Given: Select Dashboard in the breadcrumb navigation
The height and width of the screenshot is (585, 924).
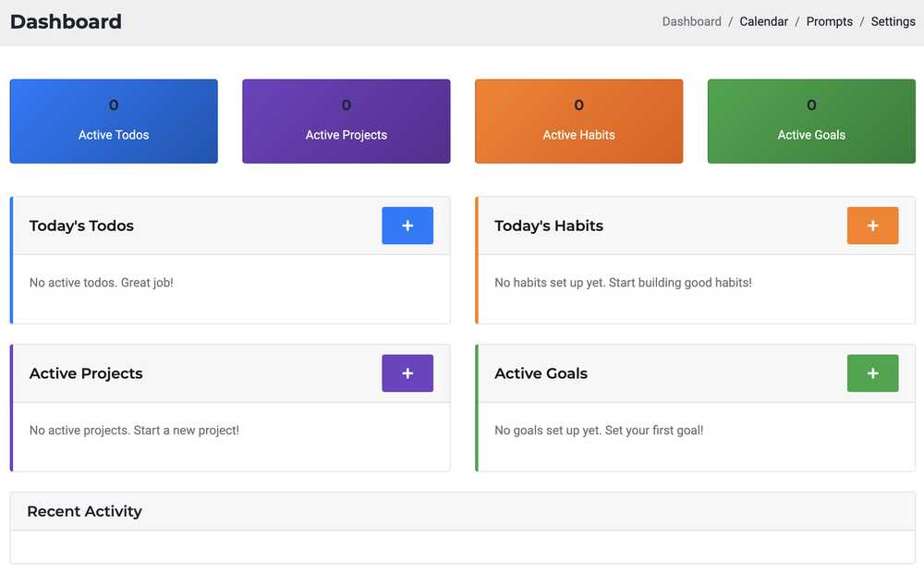Looking at the screenshot, I should tap(691, 20).
